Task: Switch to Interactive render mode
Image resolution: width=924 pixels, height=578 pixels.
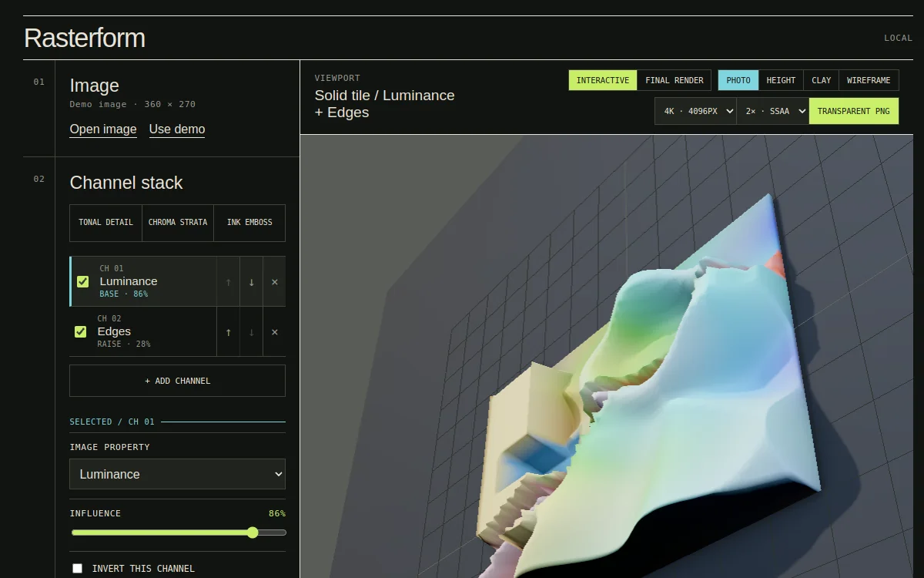Action: (603, 80)
